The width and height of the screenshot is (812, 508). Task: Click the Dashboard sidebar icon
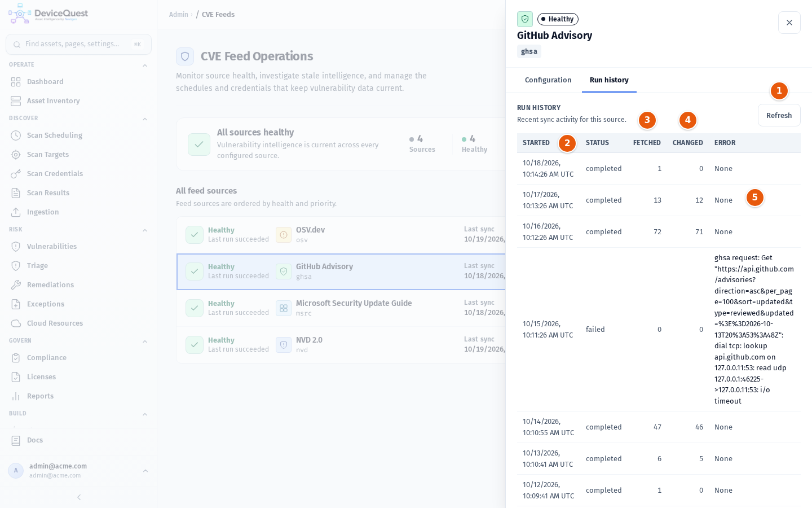pos(16,82)
